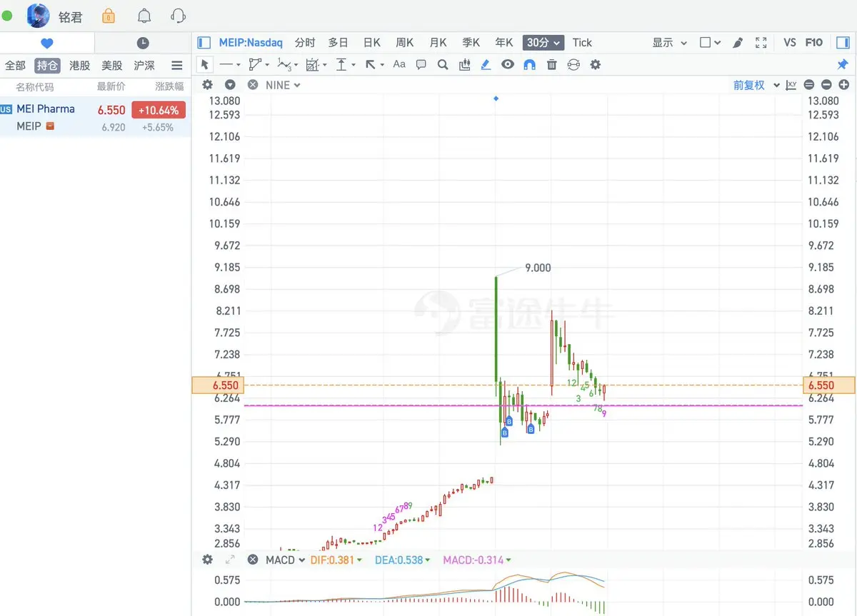Viewport: 857px width, 616px height.
Task: Open the 显示 display dropdown
Action: [x=669, y=43]
